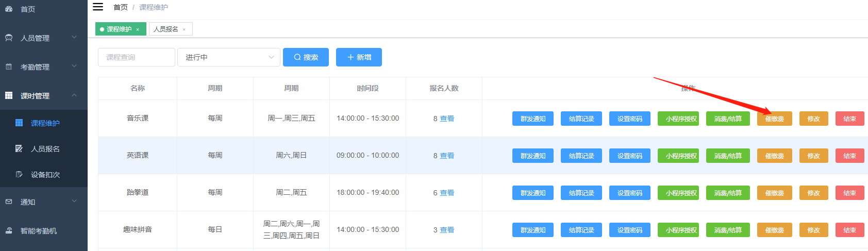868x251 pixels.
Task: Open the 进行中 status dropdown
Action: point(229,57)
